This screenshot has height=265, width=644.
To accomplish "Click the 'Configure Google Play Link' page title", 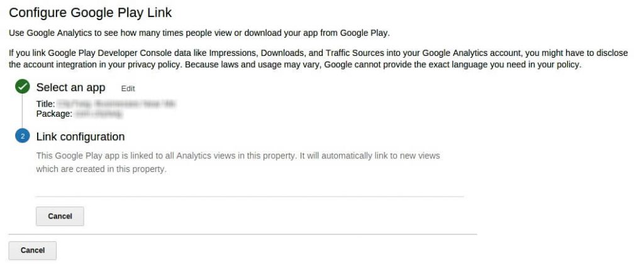I will pyautogui.click(x=91, y=13).
